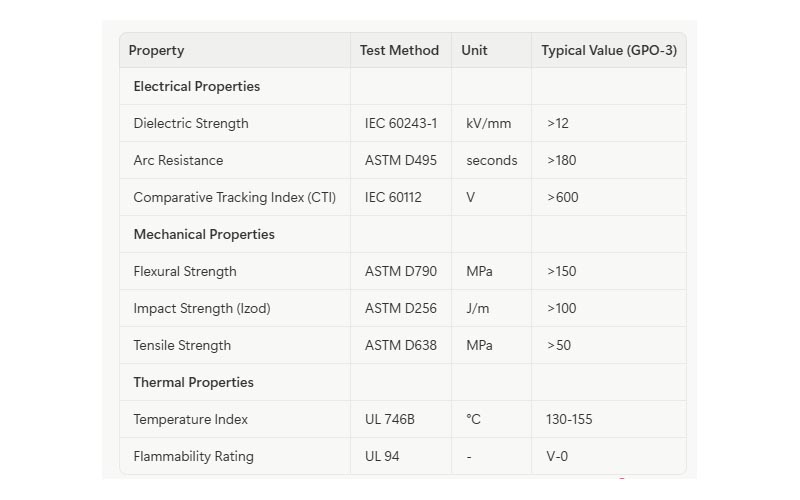Select the ASTM D495 cell
This screenshot has width=800, height=500.
(401, 161)
